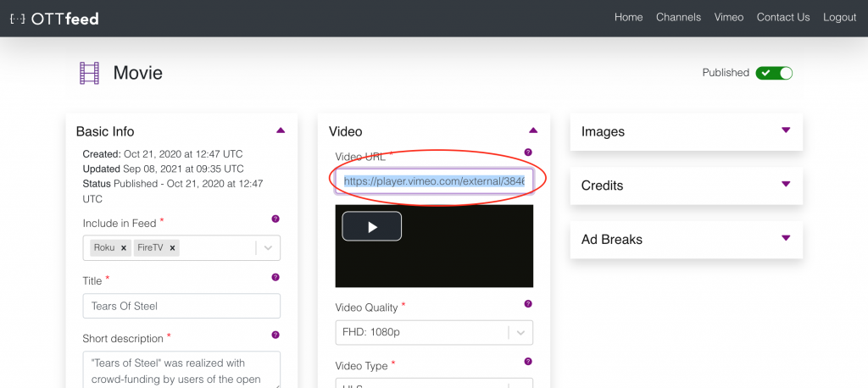The image size is (868, 388).
Task: Click the Movie film strip icon
Action: point(90,74)
